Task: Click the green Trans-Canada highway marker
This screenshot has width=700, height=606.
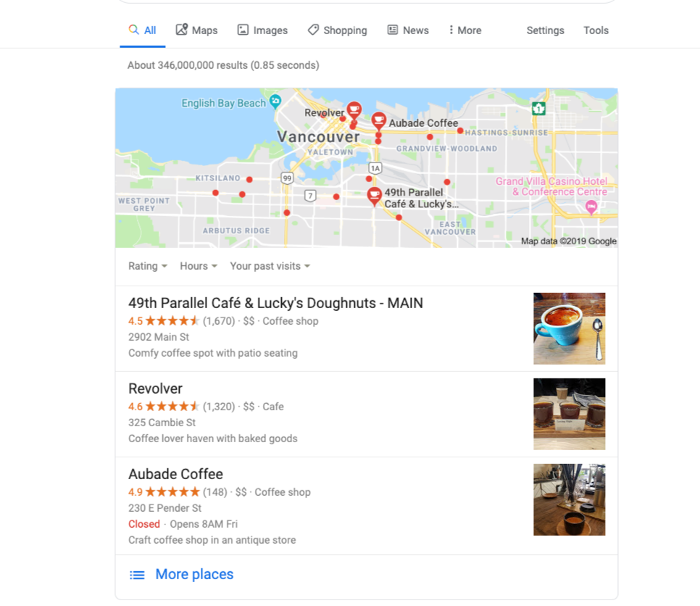Action: pyautogui.click(x=538, y=108)
